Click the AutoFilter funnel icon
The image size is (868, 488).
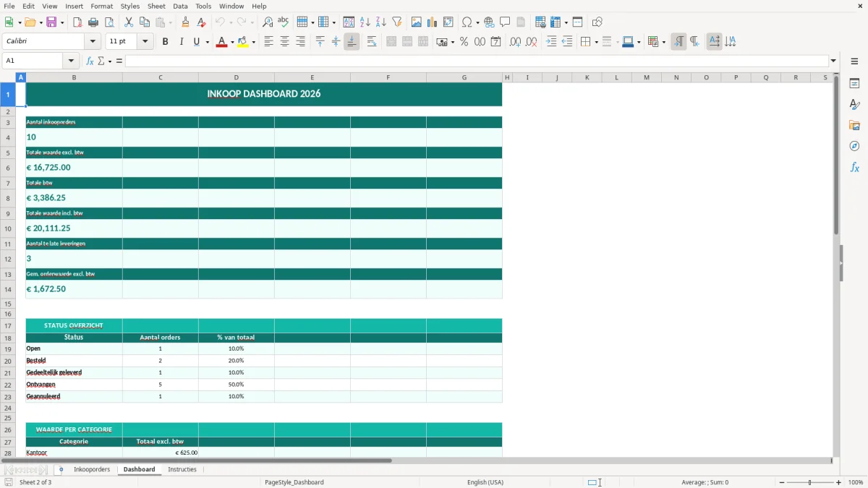[396, 22]
